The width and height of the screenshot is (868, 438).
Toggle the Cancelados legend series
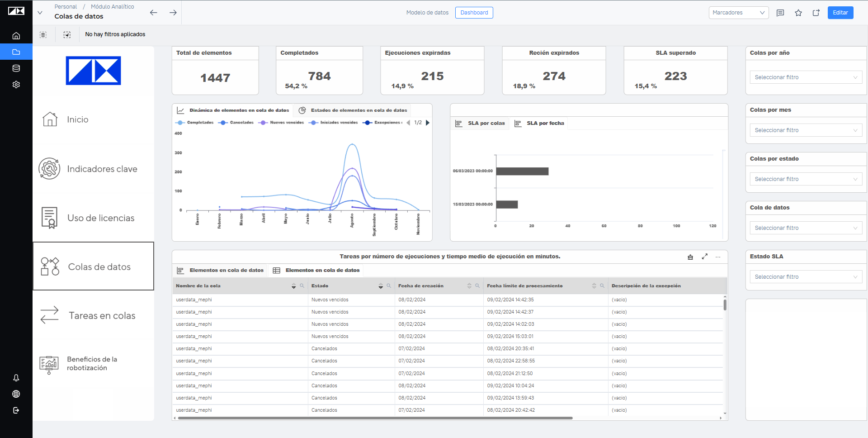click(236, 123)
